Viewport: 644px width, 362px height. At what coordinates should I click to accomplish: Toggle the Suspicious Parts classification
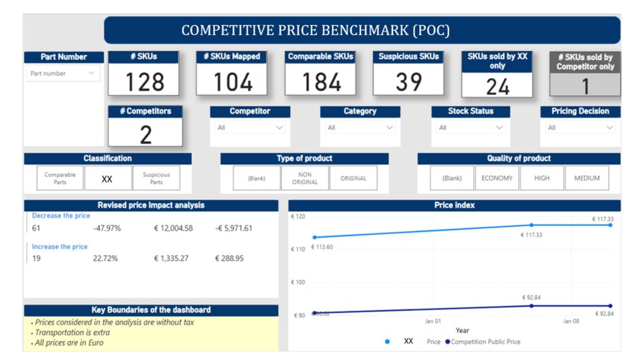(x=156, y=178)
